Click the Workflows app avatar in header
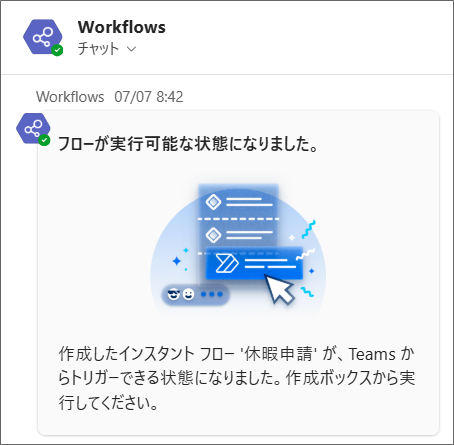 pos(43,37)
